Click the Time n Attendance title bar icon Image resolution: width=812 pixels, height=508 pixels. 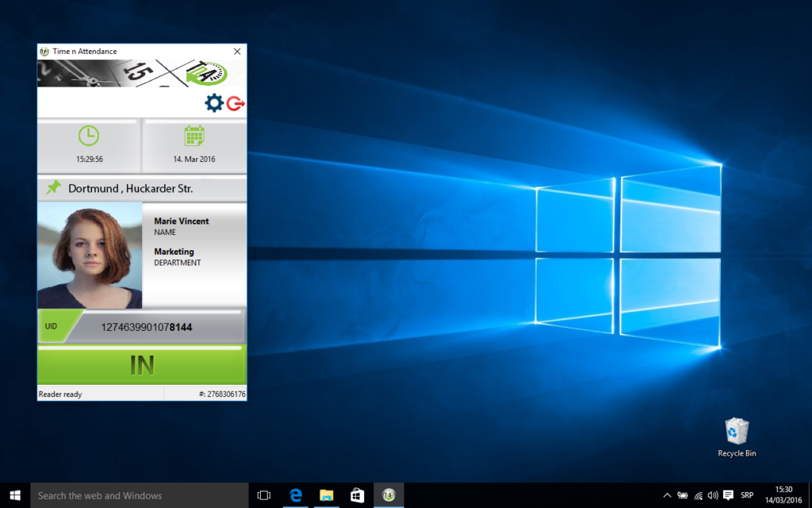pos(44,52)
